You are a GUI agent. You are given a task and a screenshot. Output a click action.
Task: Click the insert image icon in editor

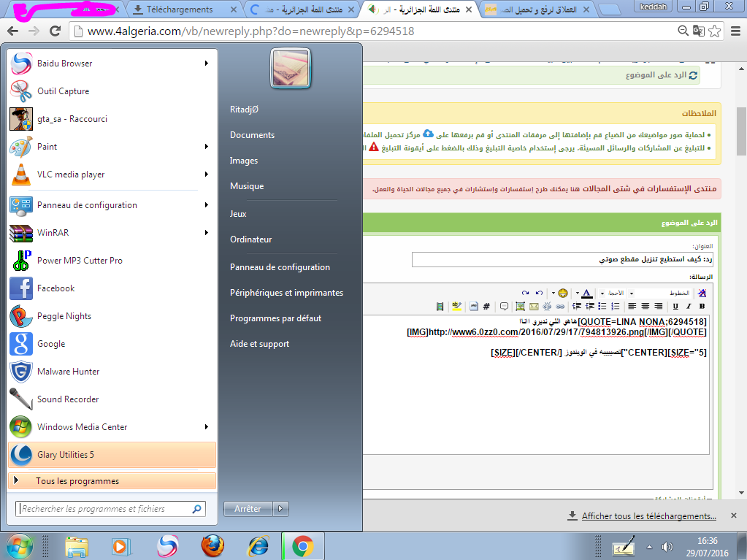pos(520,306)
